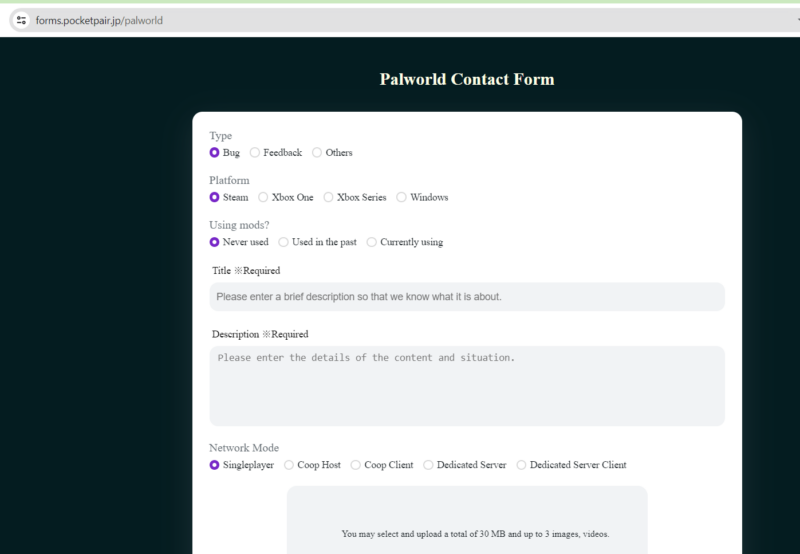Viewport: 800px width, 554px height.
Task: Select the Bug type radio button
Action: 215,153
